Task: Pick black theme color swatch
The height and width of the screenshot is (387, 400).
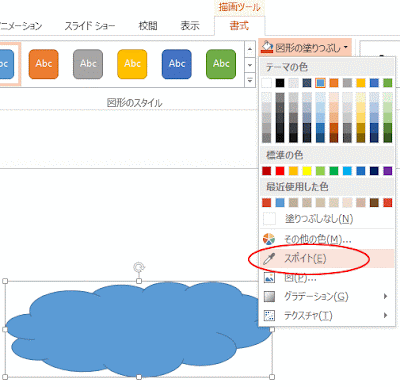Action: [x=280, y=83]
